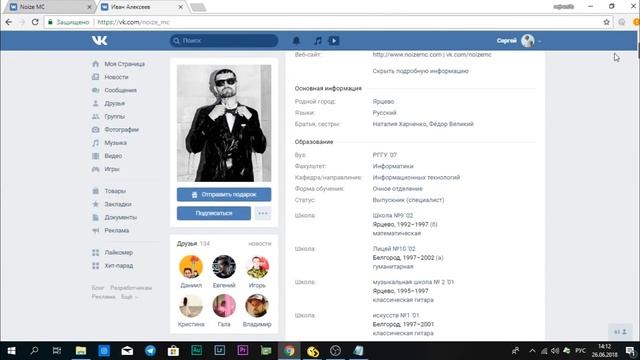Click language Русский link
Image resolution: width=640 pixels, height=360 pixels.
click(x=384, y=113)
